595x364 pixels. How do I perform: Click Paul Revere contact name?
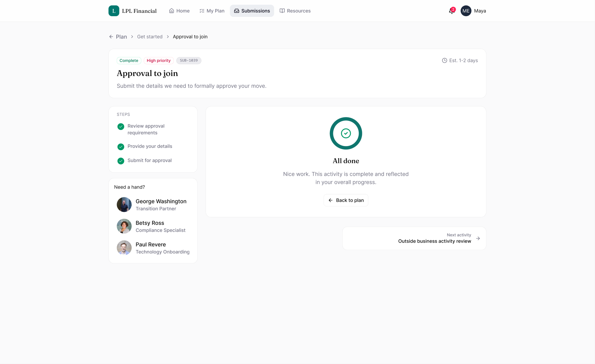(151, 245)
